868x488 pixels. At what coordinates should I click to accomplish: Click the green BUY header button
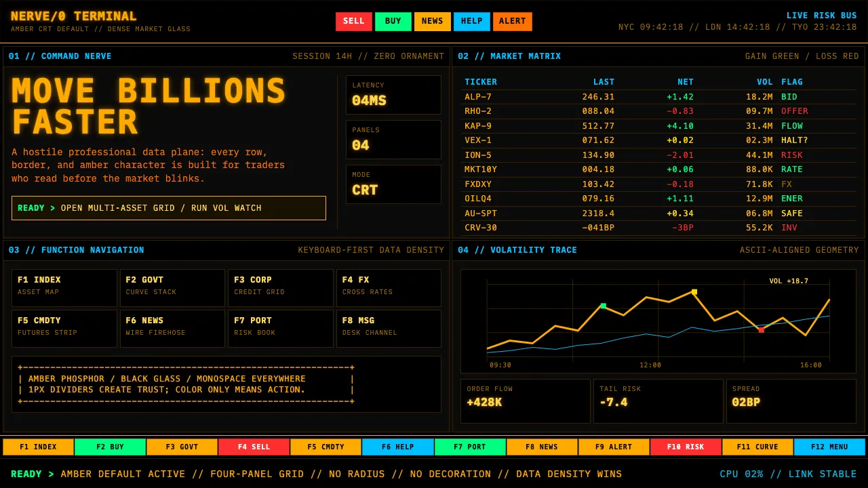pos(393,22)
